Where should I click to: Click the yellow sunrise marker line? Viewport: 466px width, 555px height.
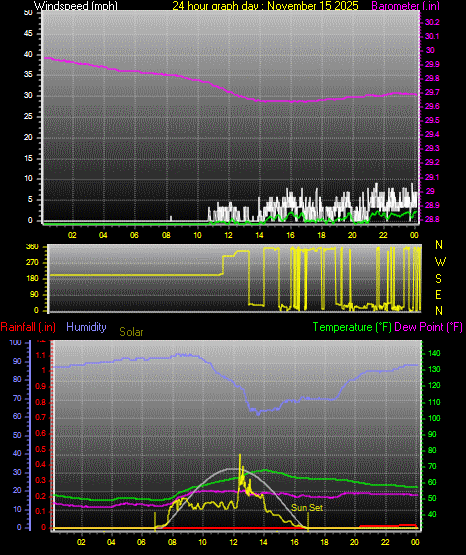155,521
